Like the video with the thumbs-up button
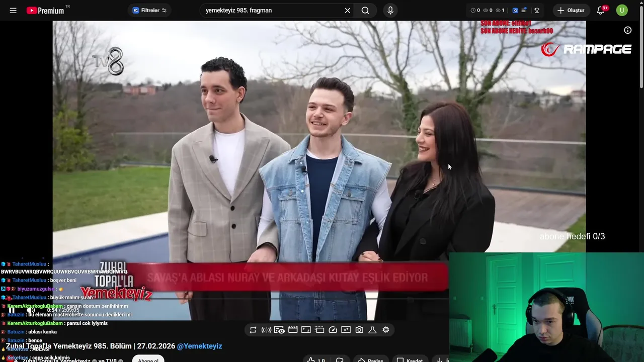This screenshot has width=644, height=362. tap(316, 359)
